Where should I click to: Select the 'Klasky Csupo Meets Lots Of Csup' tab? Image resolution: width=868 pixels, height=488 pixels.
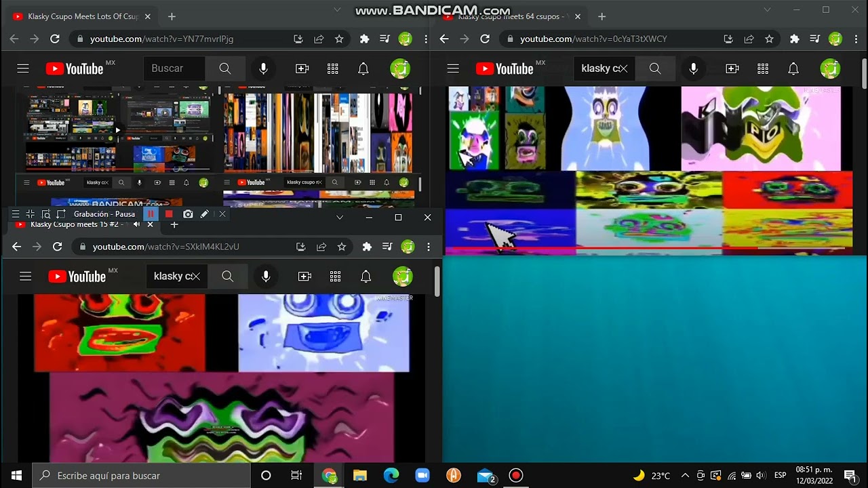click(x=83, y=16)
